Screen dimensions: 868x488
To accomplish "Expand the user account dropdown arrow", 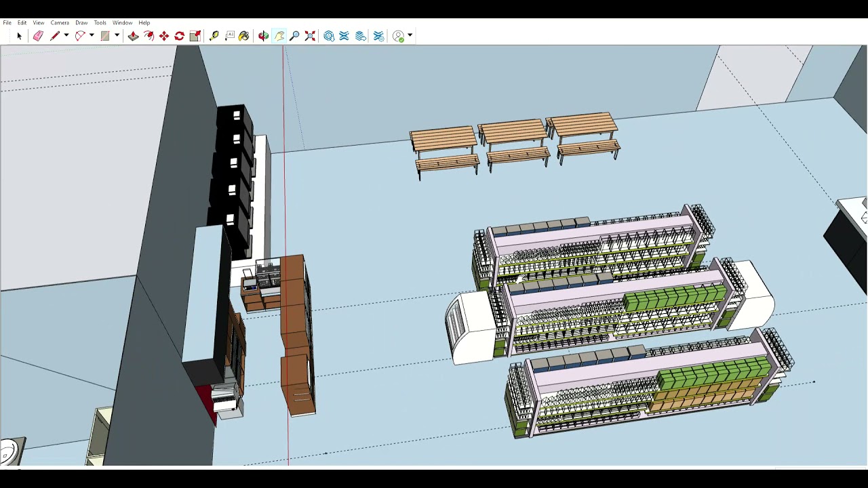I will (x=410, y=36).
